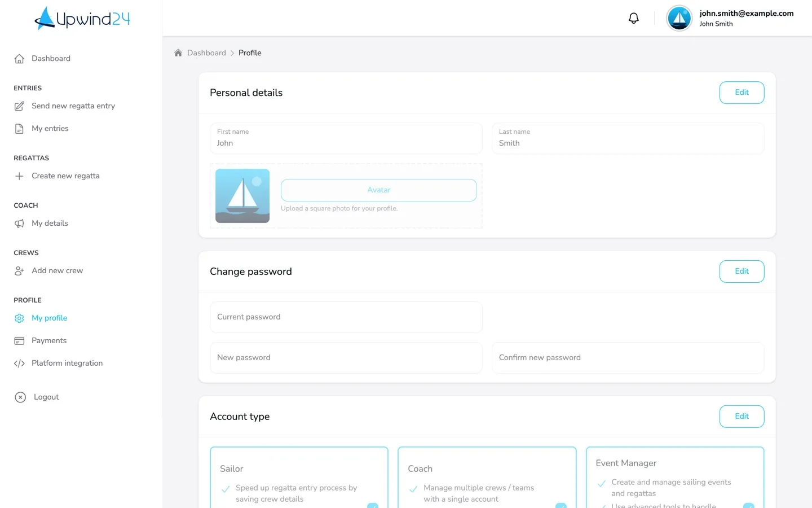Focus the Current password field
Screen dimensions: 812x508
(346, 317)
